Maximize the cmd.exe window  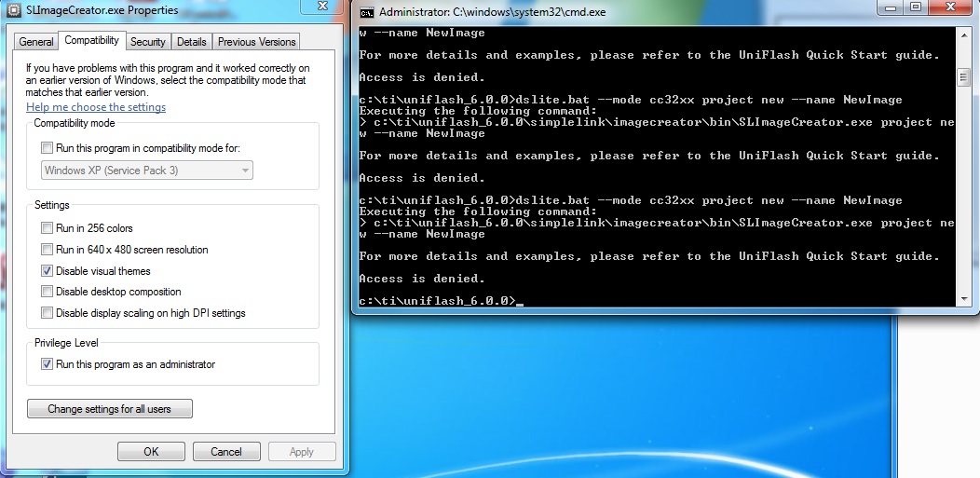pos(916,7)
